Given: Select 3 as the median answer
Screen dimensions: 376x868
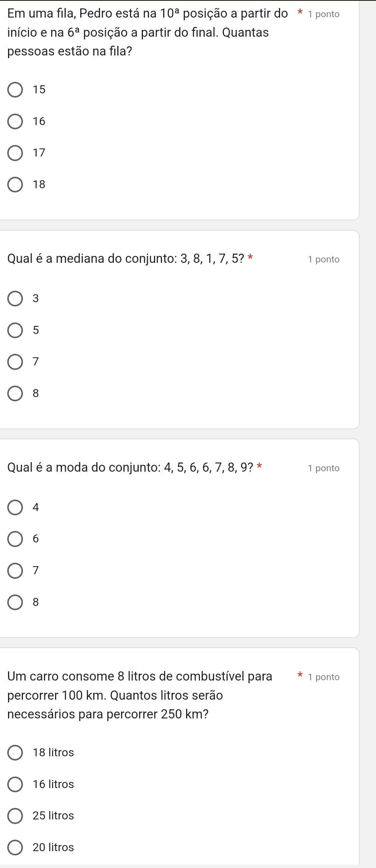Looking at the screenshot, I should click(15, 299).
